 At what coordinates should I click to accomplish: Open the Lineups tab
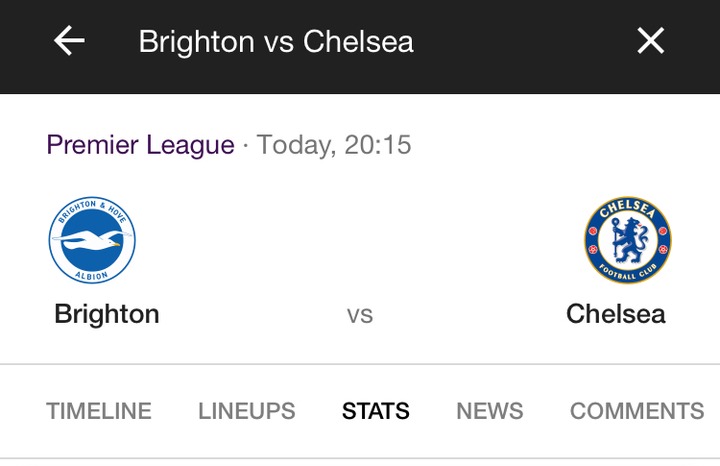pyautogui.click(x=246, y=411)
